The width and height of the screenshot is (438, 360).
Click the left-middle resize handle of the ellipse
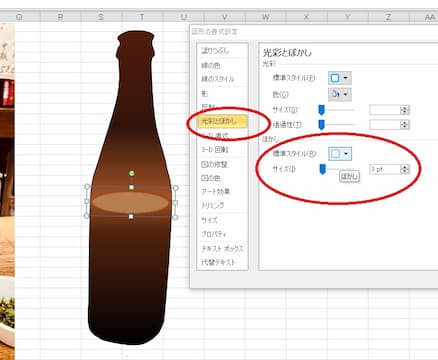point(87,202)
